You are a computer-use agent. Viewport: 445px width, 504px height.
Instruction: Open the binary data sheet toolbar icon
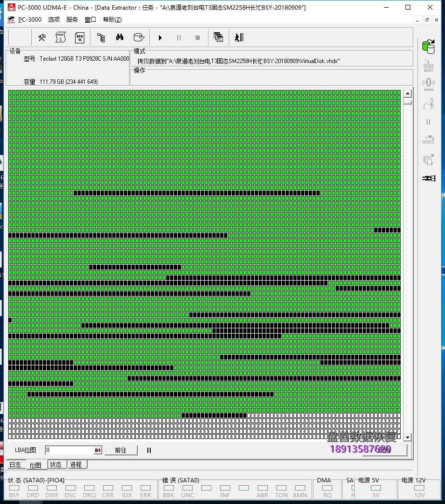coord(61,38)
